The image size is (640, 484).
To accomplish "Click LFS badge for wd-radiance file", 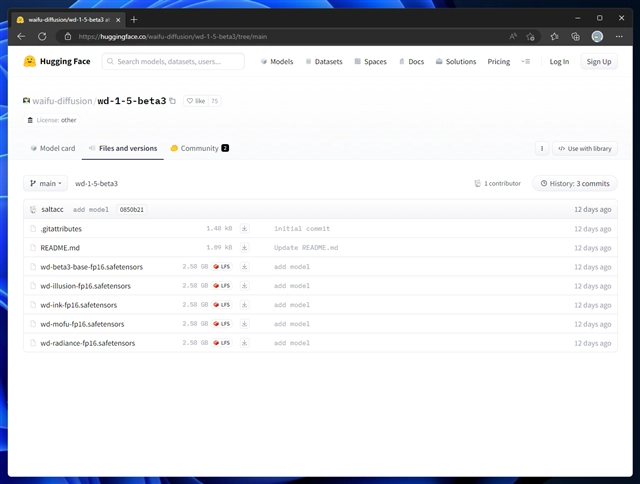I will (x=222, y=343).
